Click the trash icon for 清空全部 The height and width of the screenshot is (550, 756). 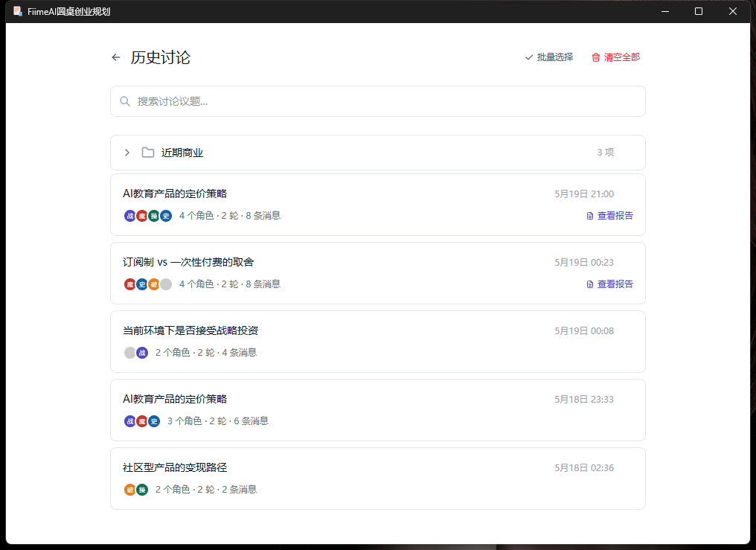[596, 57]
